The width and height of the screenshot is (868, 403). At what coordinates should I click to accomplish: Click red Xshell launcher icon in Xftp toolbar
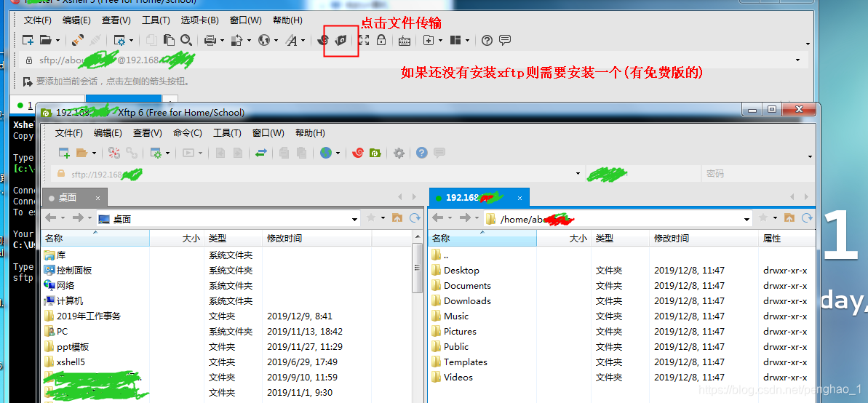(x=358, y=153)
